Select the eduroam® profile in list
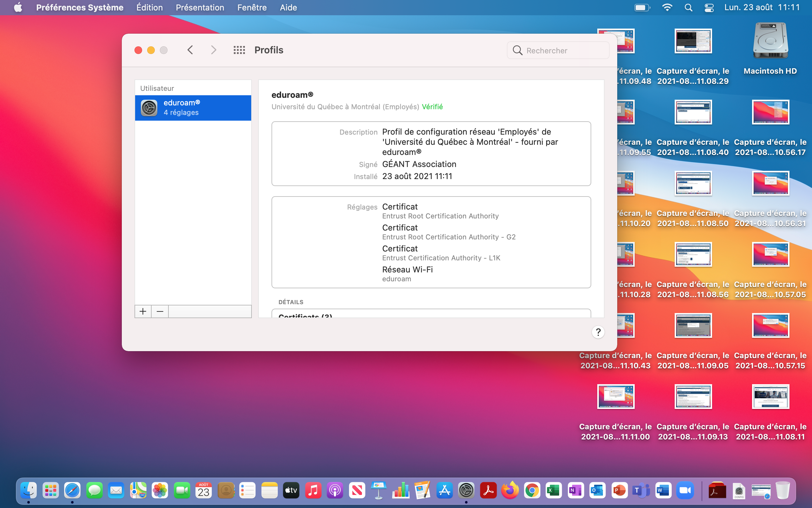The image size is (812, 508). point(193,108)
